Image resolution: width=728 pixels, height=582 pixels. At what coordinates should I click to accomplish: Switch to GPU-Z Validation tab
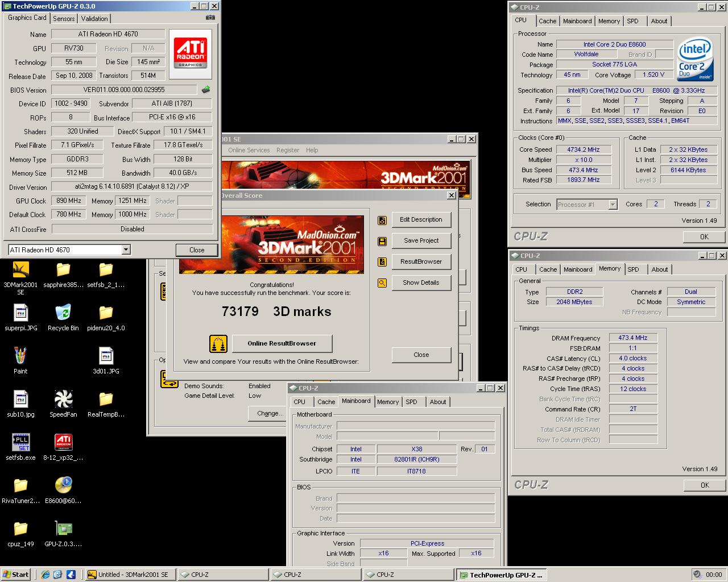point(94,19)
